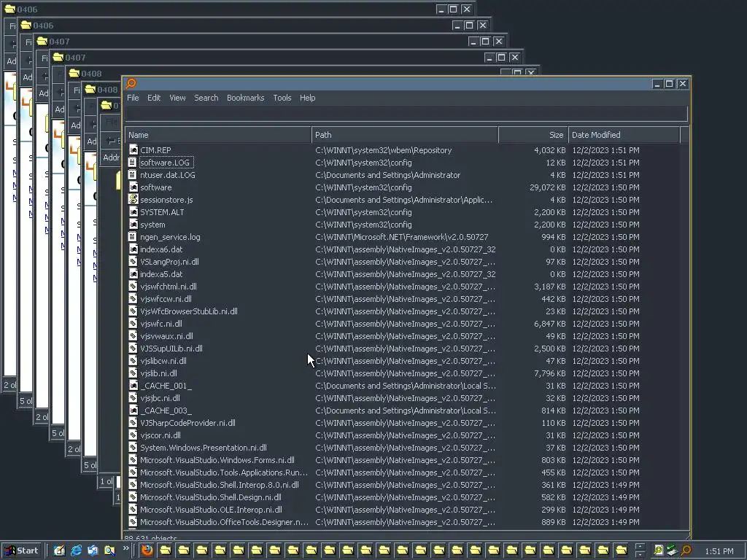Click the search folder icon in Quick Launch
The width and height of the screenshot is (747, 560).
[109, 551]
